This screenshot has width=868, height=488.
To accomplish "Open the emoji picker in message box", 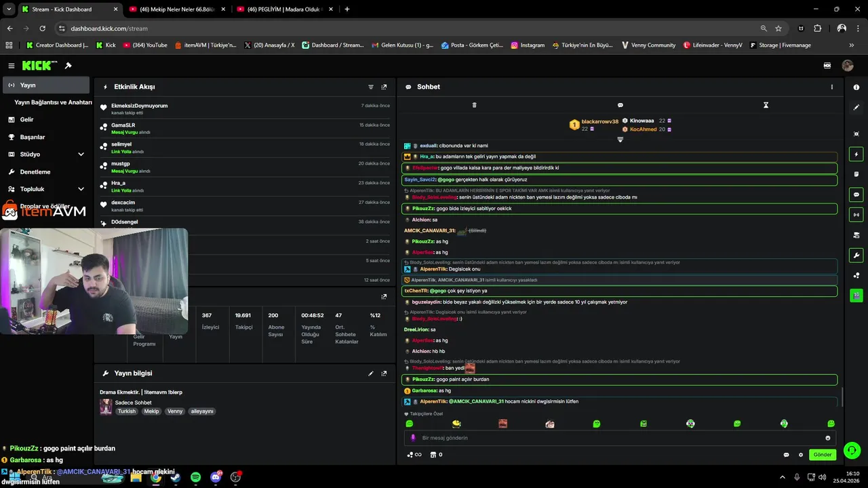I will click(x=828, y=438).
